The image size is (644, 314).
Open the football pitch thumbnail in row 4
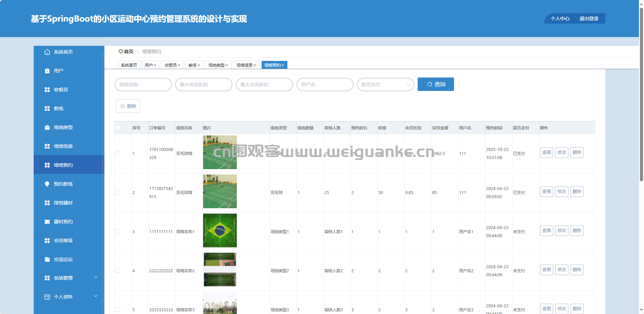coord(220,270)
